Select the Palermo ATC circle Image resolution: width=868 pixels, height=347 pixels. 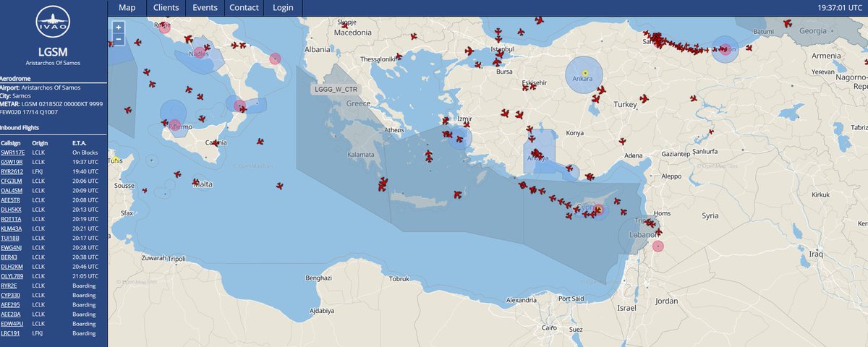coord(174,112)
